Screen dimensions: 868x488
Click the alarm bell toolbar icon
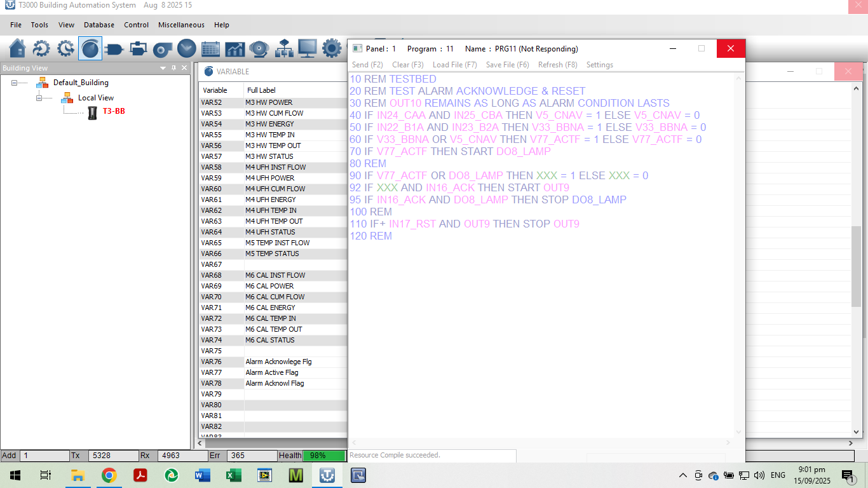[259, 48]
